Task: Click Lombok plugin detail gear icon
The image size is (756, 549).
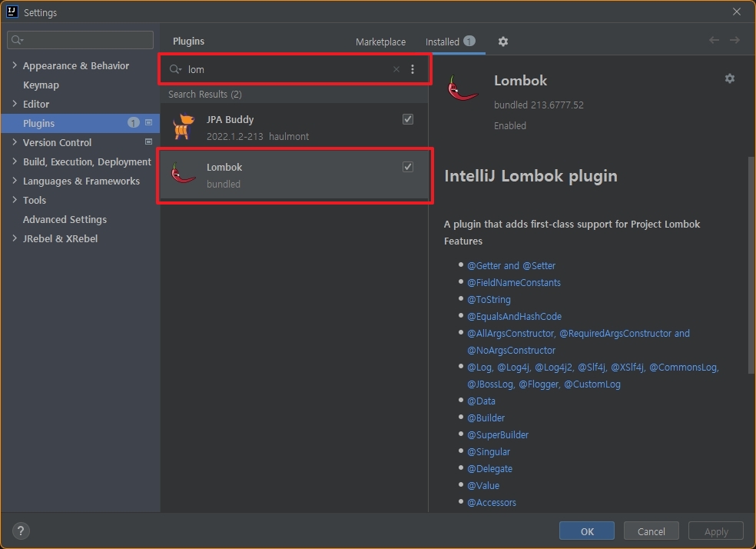Action: 729,78
